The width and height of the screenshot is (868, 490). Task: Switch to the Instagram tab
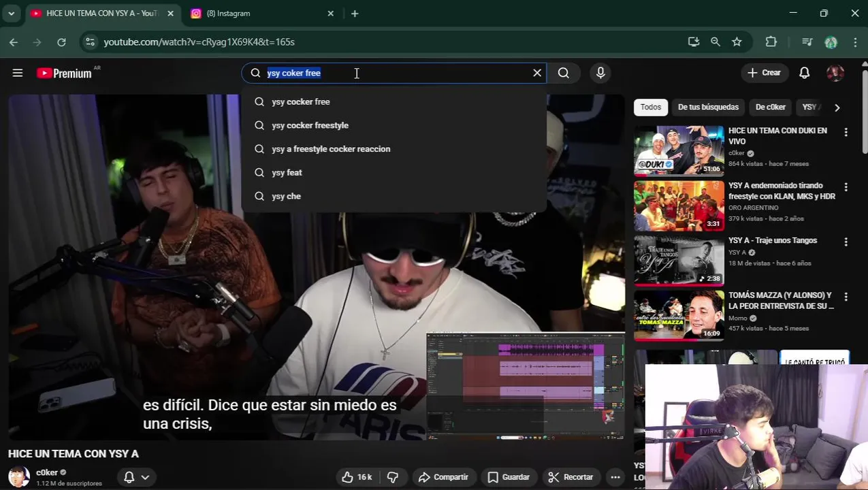[262, 14]
